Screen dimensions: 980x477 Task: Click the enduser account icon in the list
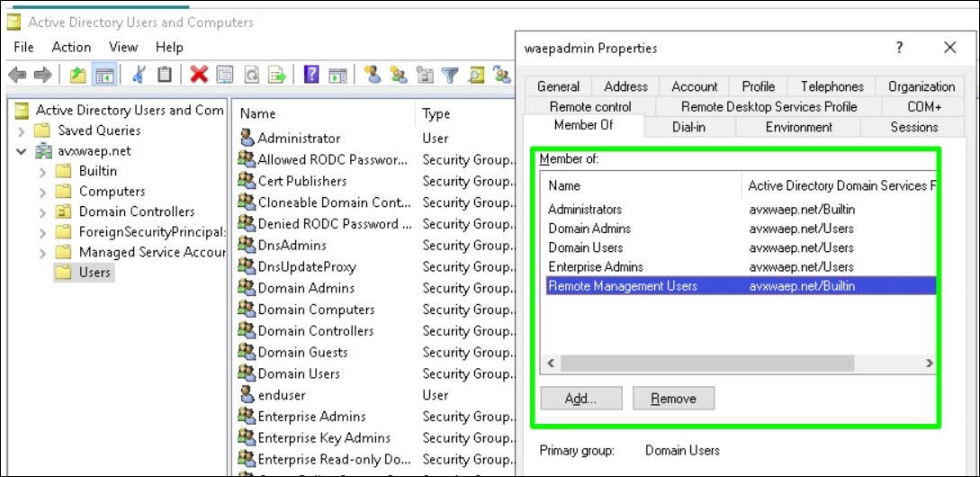click(247, 395)
